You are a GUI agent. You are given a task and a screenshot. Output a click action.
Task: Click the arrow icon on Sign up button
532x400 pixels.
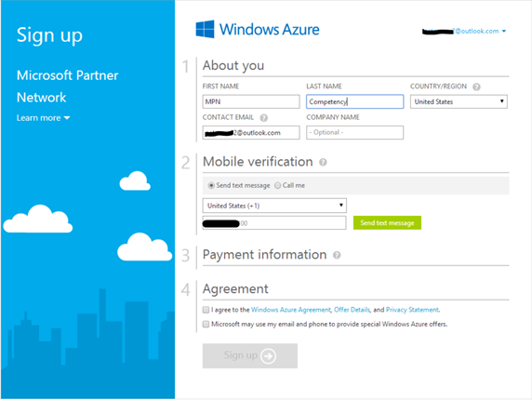click(268, 356)
